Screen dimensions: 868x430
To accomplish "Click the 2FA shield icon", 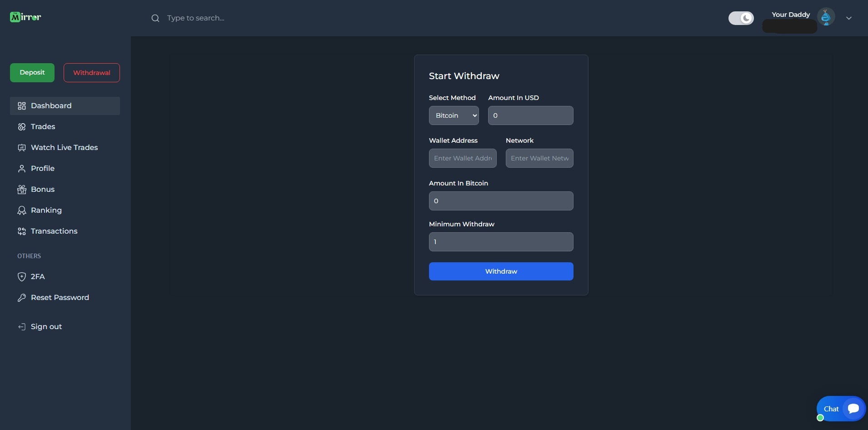I will point(21,277).
